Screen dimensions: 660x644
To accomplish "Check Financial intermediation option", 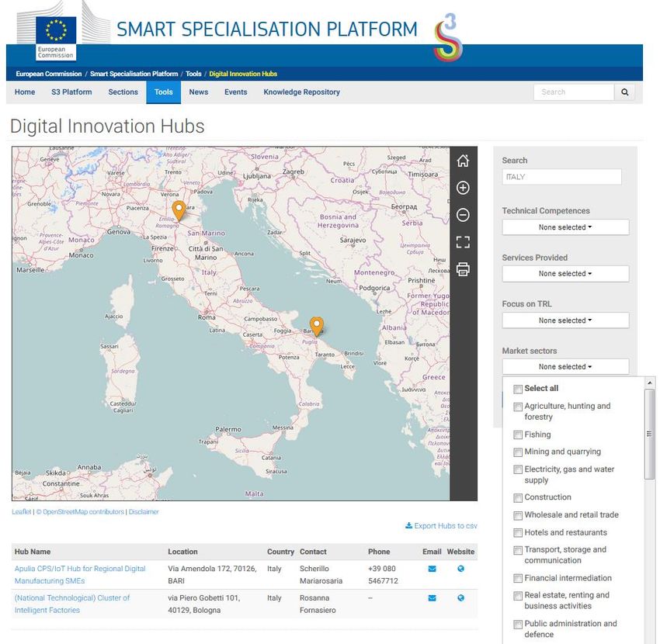I will click(518, 578).
